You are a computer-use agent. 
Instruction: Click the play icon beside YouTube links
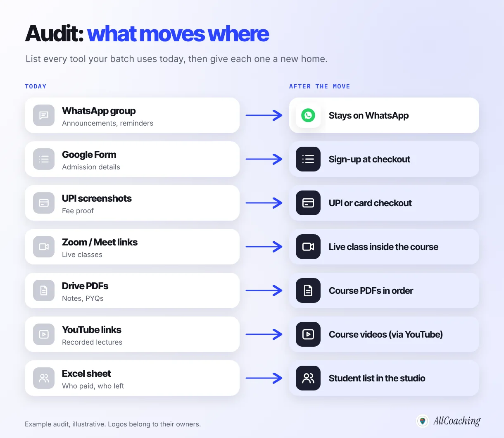[44, 334]
